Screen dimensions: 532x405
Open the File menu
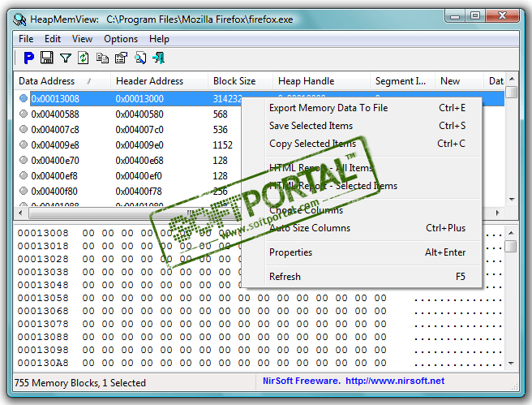(x=26, y=39)
